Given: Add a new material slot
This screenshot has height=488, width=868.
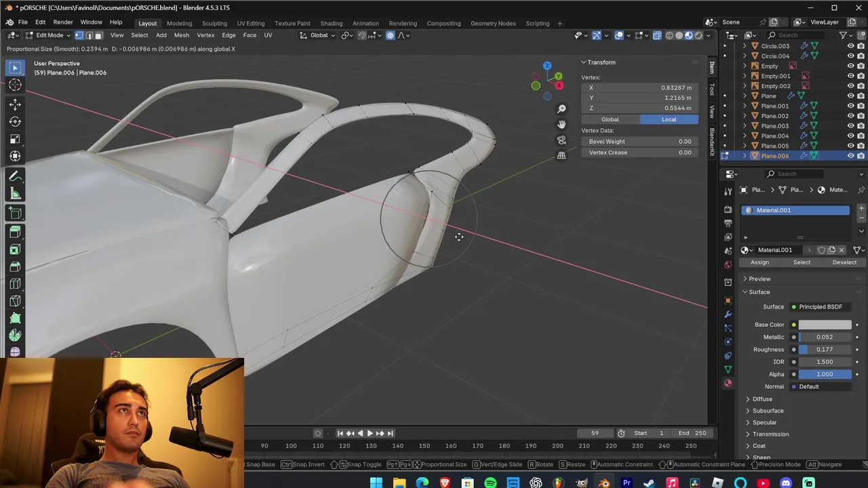Looking at the screenshot, I should point(861,208).
